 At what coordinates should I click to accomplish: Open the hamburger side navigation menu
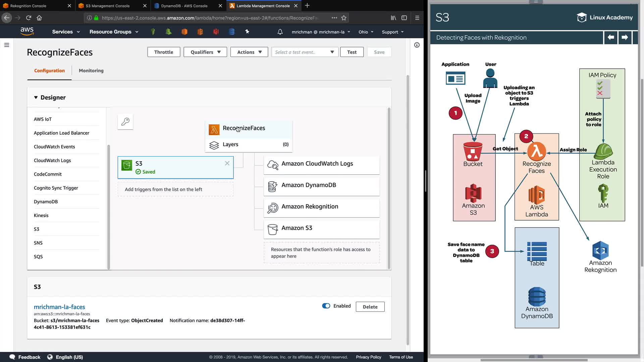point(7,45)
